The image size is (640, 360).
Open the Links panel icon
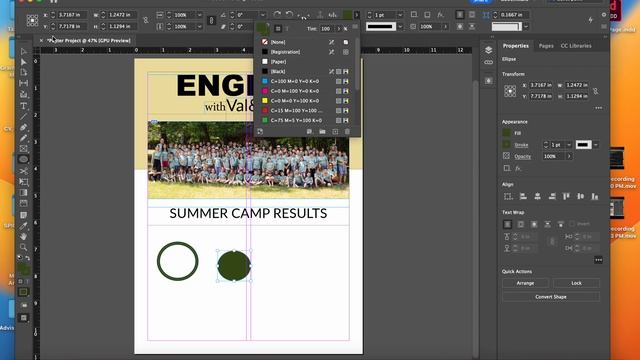click(x=488, y=62)
